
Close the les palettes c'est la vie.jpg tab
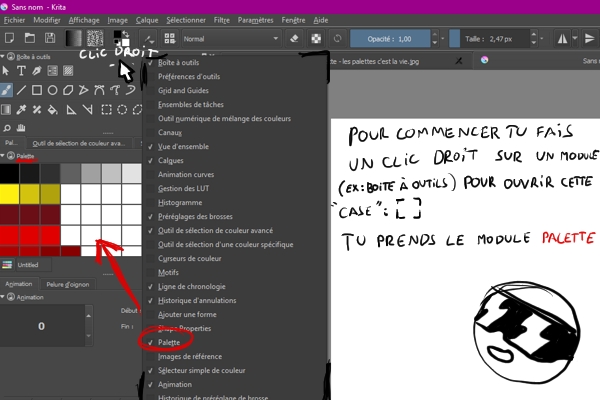(458, 61)
